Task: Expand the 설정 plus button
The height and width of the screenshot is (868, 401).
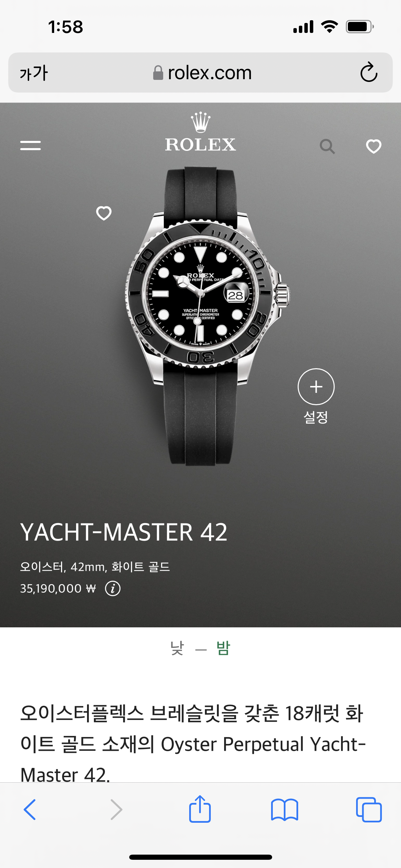Action: tap(316, 387)
